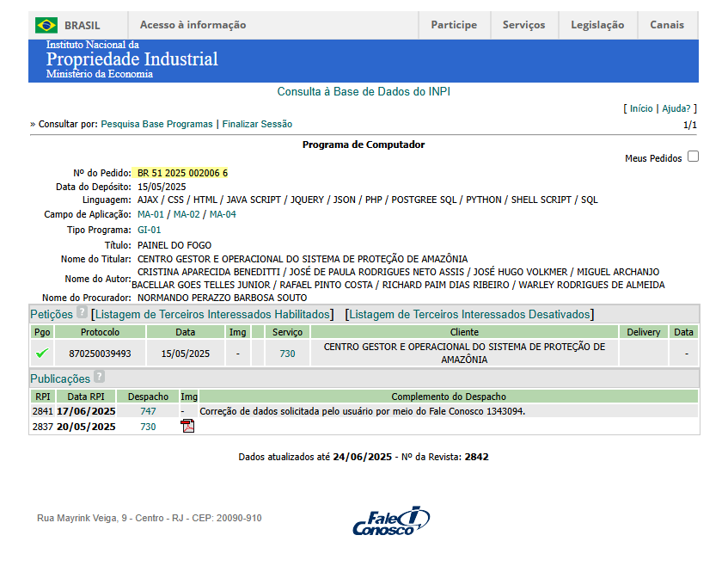Image resolution: width=728 pixels, height=566 pixels.
Task: Open the Ajuda? link
Action: (x=676, y=108)
